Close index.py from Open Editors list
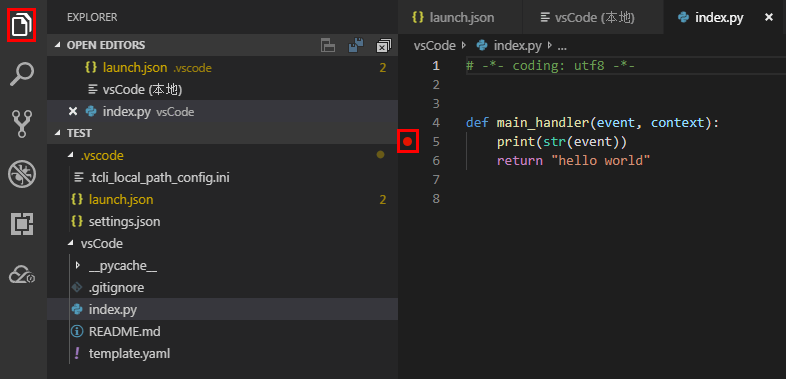 click(x=73, y=111)
